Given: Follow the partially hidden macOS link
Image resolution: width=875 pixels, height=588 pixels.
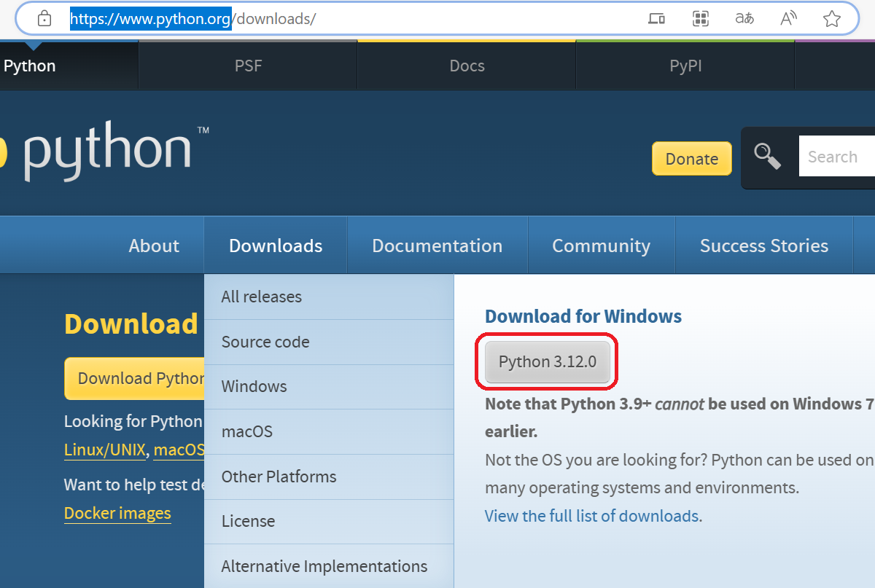Looking at the screenshot, I should pyautogui.click(x=179, y=450).
